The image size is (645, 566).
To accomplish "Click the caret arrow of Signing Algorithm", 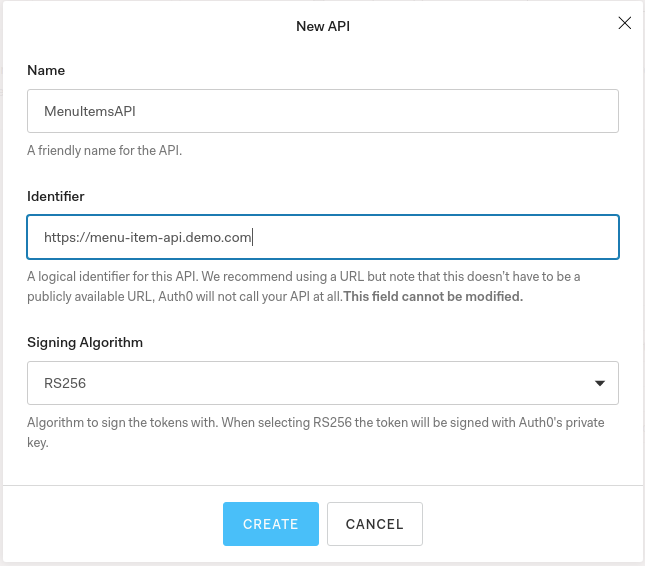I will (600, 383).
